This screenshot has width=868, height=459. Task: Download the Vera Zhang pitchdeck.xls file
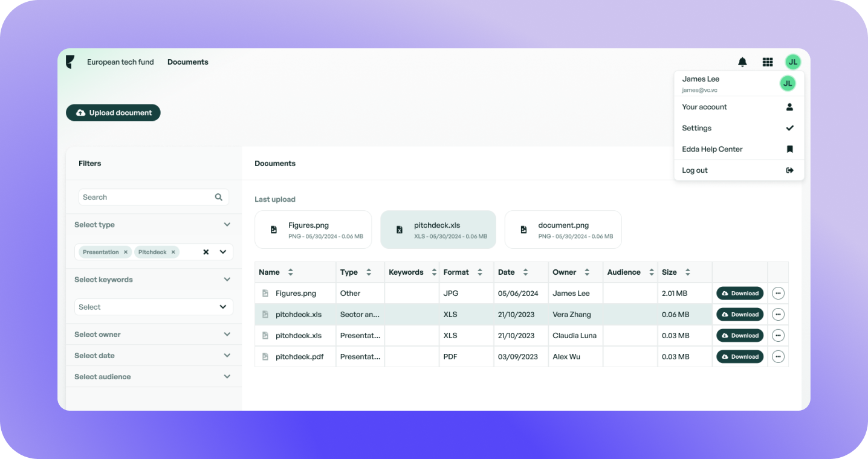tap(740, 315)
